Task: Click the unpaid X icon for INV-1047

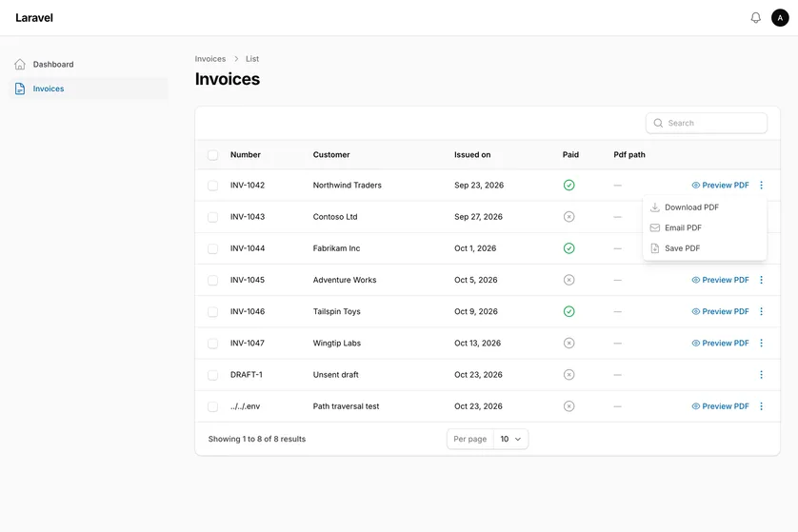Action: click(x=569, y=343)
